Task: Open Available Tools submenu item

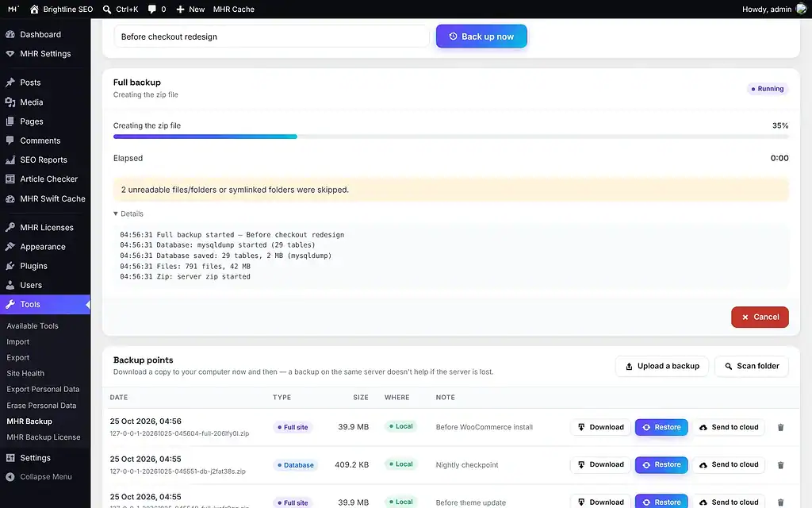Action: [x=32, y=325]
